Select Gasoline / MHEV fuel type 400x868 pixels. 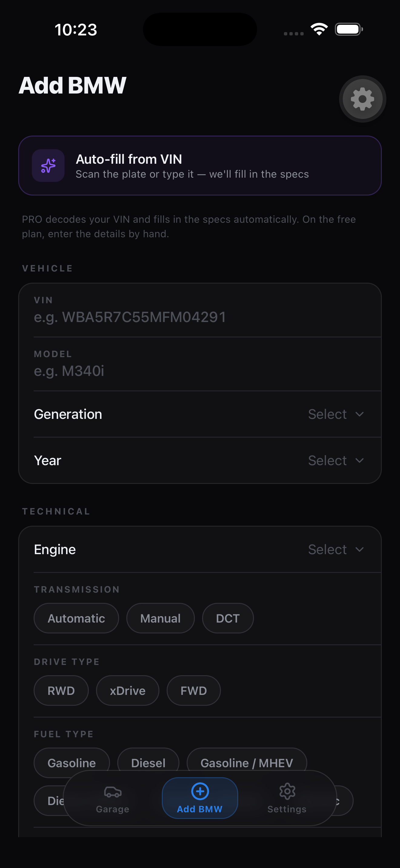click(x=247, y=763)
